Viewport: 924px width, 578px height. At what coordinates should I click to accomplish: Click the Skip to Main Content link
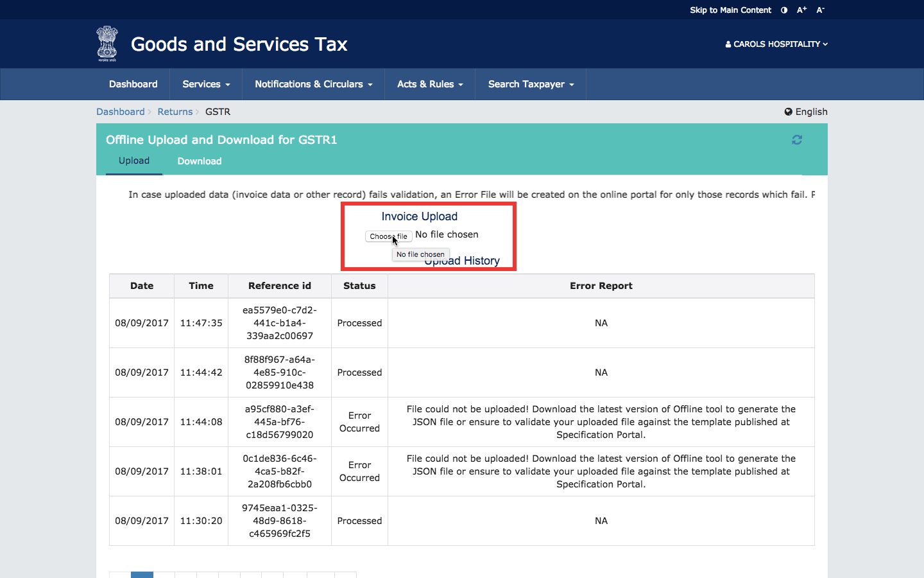coord(730,10)
